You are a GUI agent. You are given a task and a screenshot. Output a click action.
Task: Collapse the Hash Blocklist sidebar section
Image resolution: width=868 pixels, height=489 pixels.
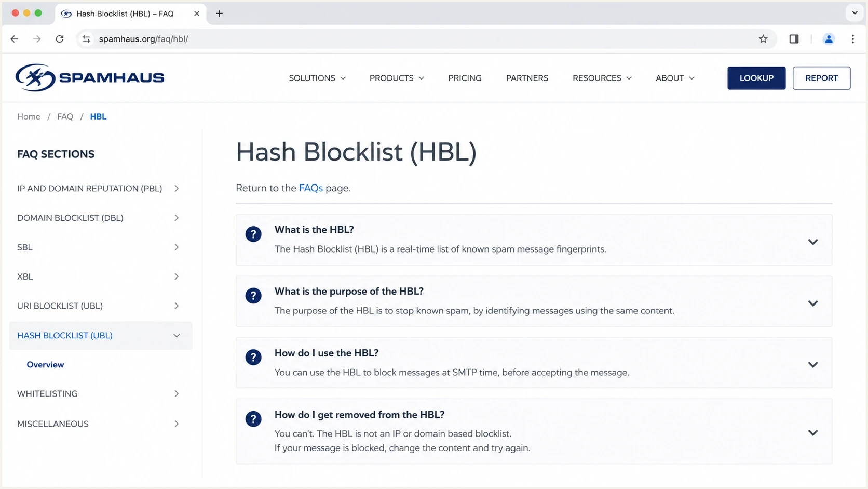pyautogui.click(x=101, y=336)
